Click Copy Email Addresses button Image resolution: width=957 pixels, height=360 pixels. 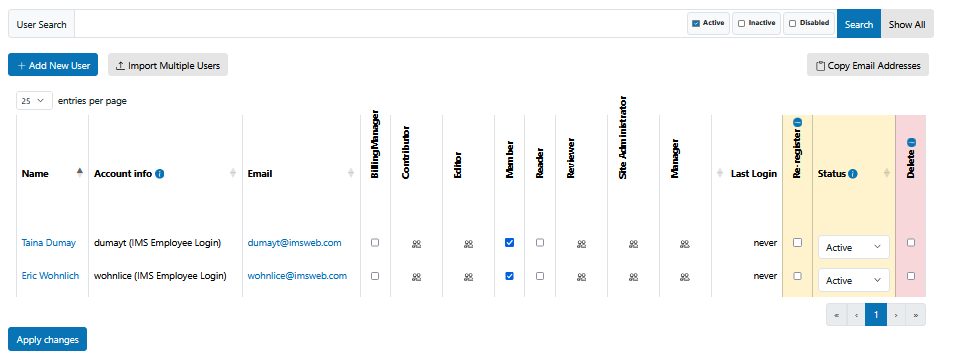868,65
